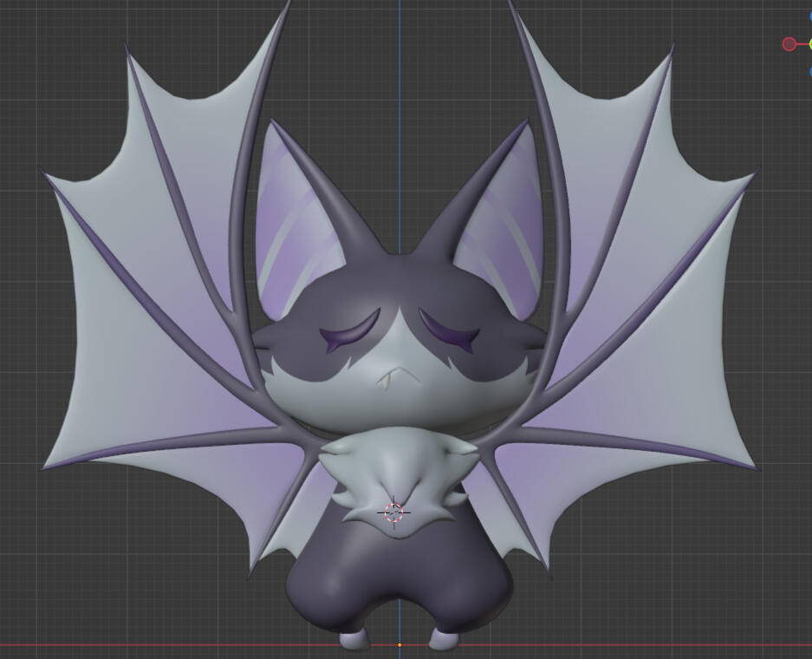The height and width of the screenshot is (659, 812).
Task: Click the left wing's pale outer membrane
Action: point(95,347)
